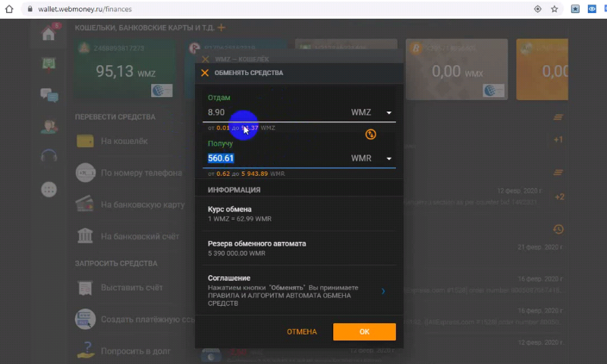Add a new wallet with the plus icon
This screenshot has height=364, width=607.
[222, 28]
